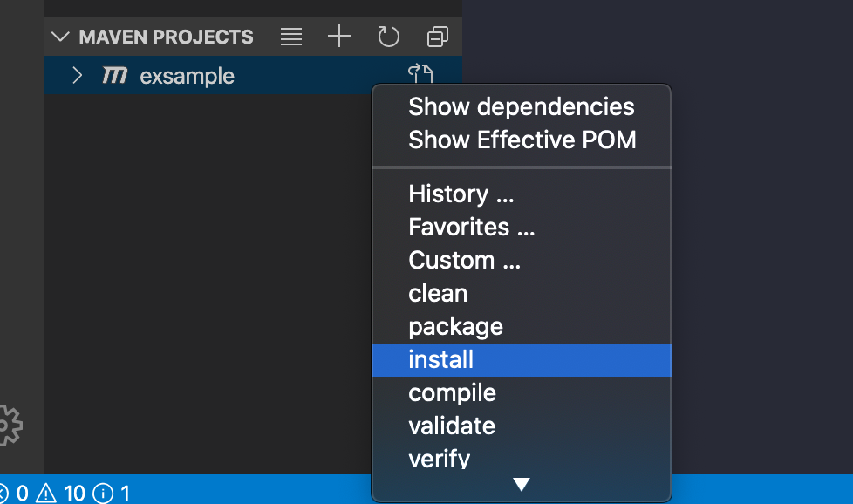
Task: Click the plus icon to add Maven project
Action: (338, 37)
